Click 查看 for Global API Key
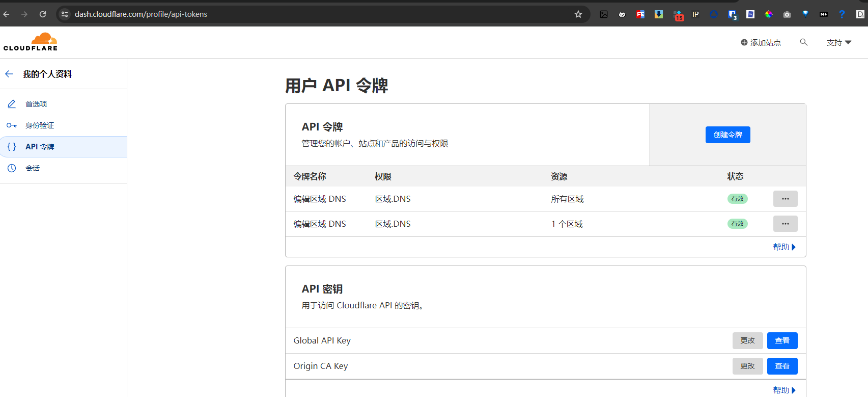868x397 pixels. pos(782,340)
